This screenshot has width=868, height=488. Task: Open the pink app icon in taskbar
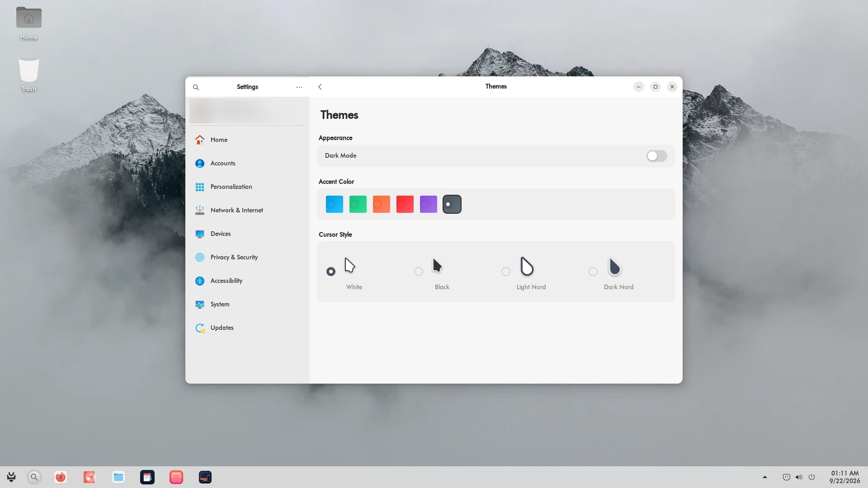(x=176, y=477)
